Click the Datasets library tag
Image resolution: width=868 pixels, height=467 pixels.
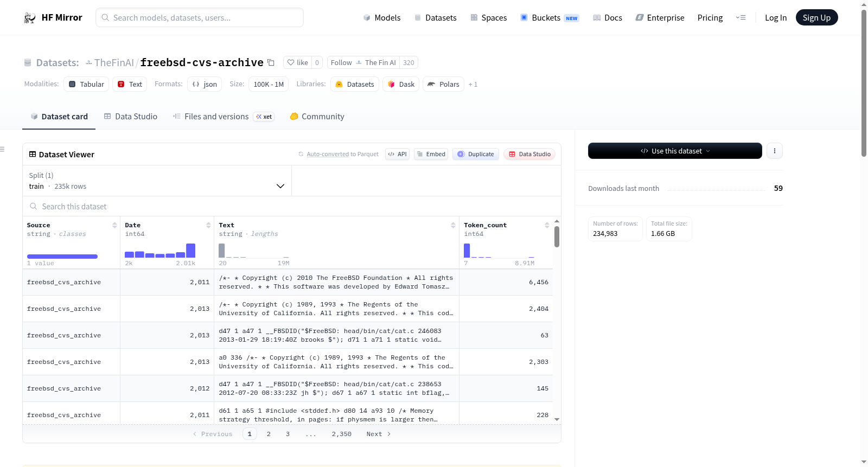(x=355, y=84)
